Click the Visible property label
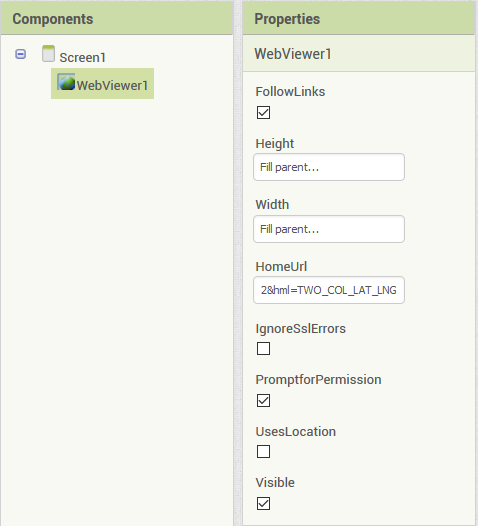Image resolution: width=478 pixels, height=526 pixels. pos(275,483)
